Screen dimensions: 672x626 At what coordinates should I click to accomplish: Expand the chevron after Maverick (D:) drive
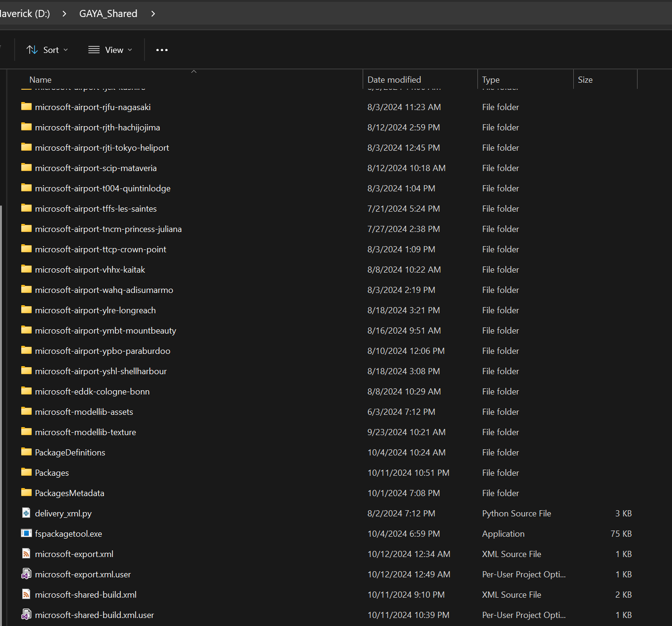click(x=64, y=14)
